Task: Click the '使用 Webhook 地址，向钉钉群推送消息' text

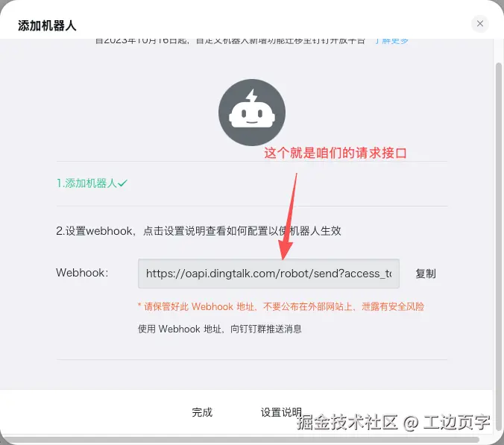Action: 220,329
